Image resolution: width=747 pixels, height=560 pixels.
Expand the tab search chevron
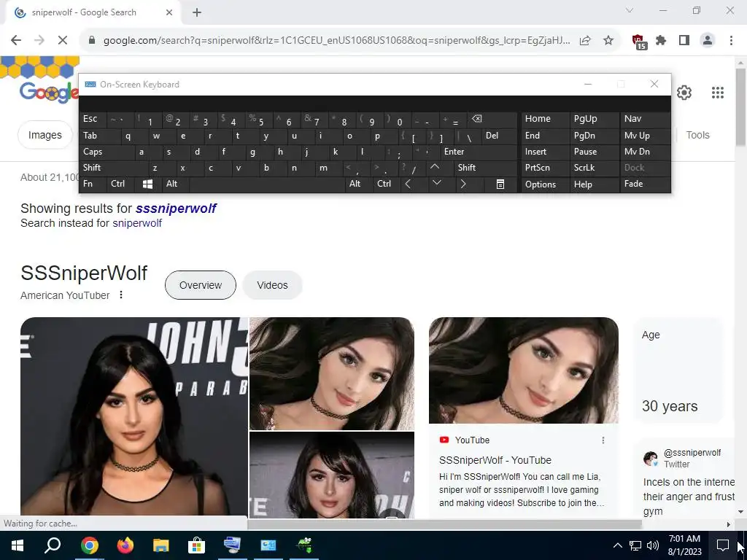pos(630,10)
